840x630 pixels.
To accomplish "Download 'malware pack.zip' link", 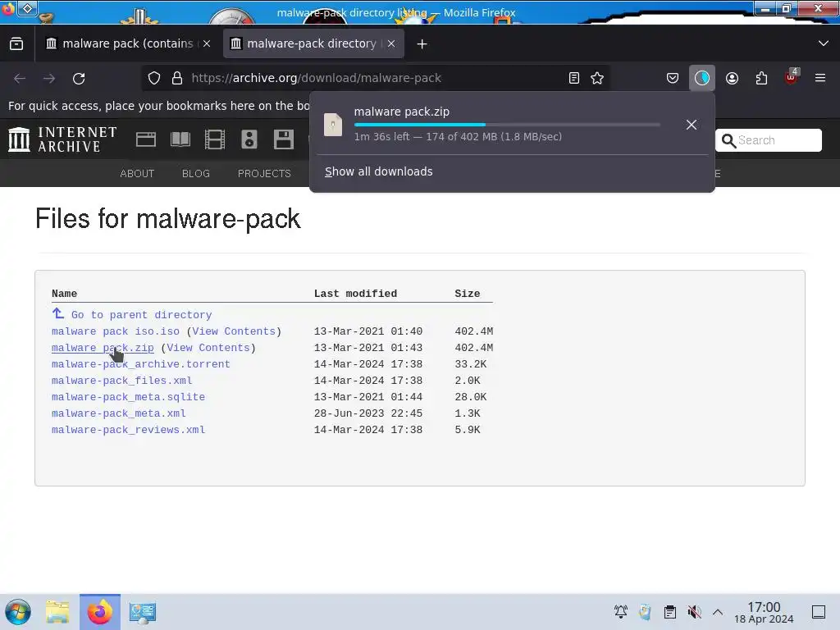I will click(x=103, y=348).
